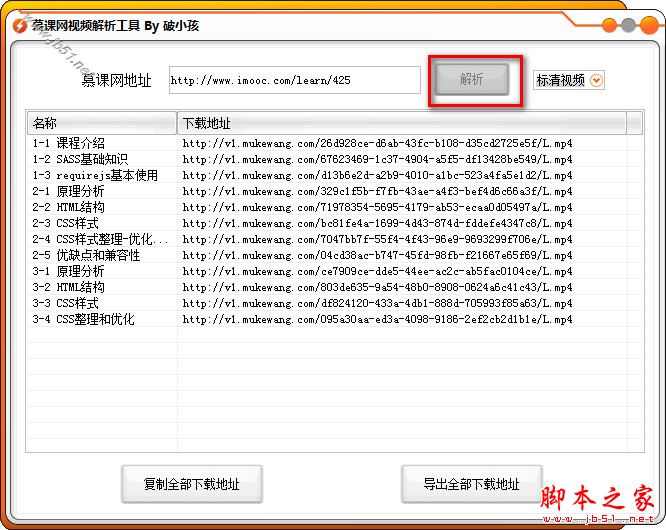Viewport: 666px width, 530px height.
Task: Click download URL starting d13b6e2d
Action: point(378,175)
